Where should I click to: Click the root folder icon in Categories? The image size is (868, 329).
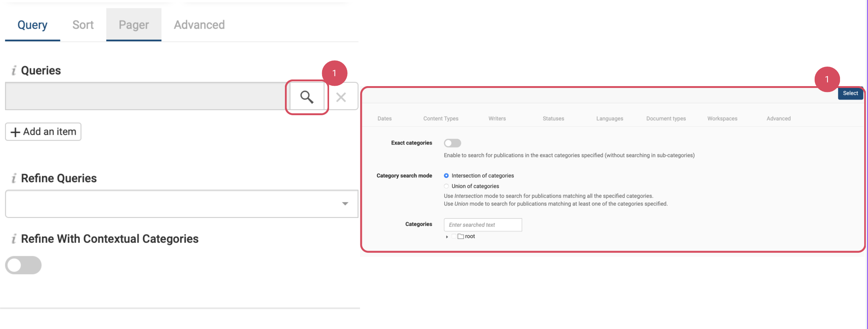pos(461,236)
